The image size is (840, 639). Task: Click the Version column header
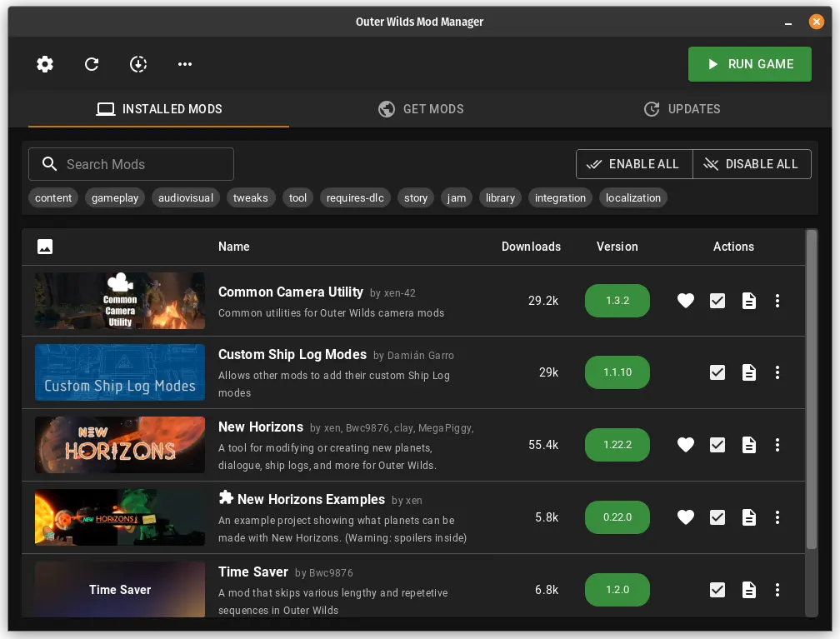click(617, 247)
